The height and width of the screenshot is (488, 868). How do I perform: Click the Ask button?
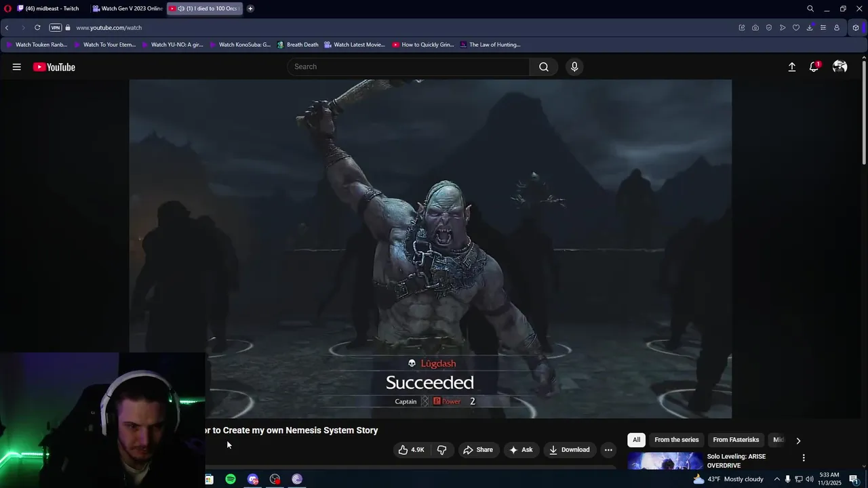(x=521, y=450)
